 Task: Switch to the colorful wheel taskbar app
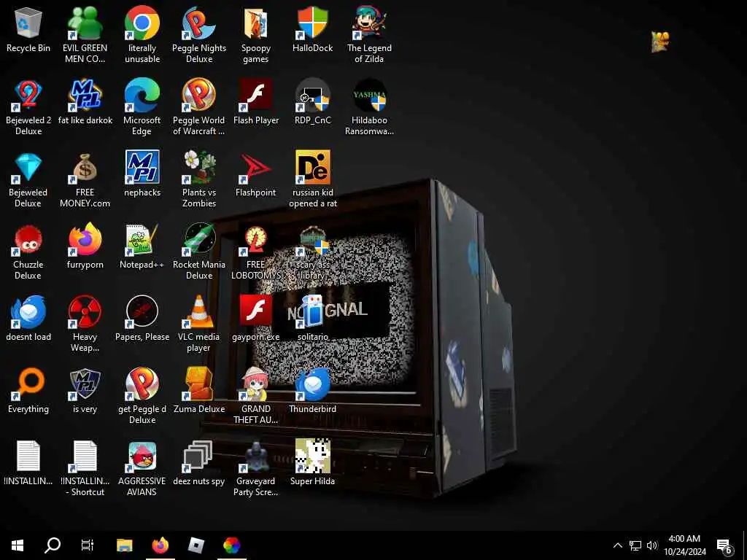[232, 545]
